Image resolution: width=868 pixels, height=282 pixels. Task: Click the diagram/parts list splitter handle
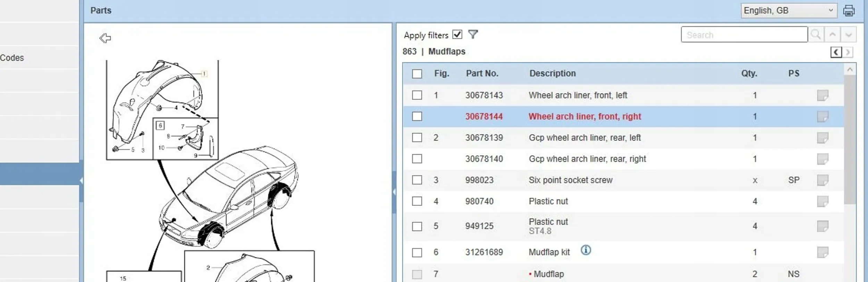click(x=394, y=192)
